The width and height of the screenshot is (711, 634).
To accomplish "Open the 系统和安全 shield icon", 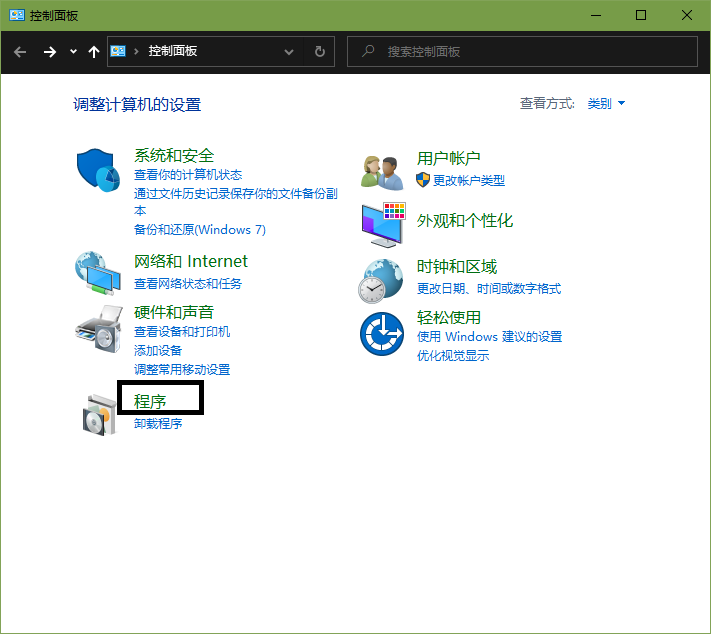I will [98, 171].
